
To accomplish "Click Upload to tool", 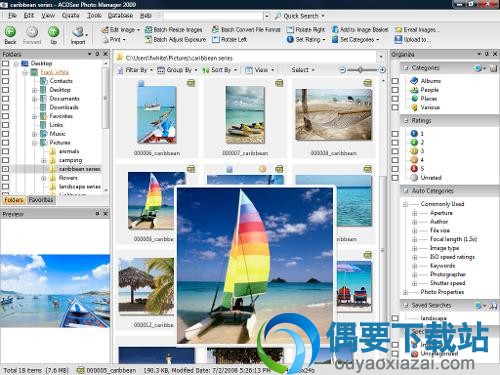I will [412, 40].
